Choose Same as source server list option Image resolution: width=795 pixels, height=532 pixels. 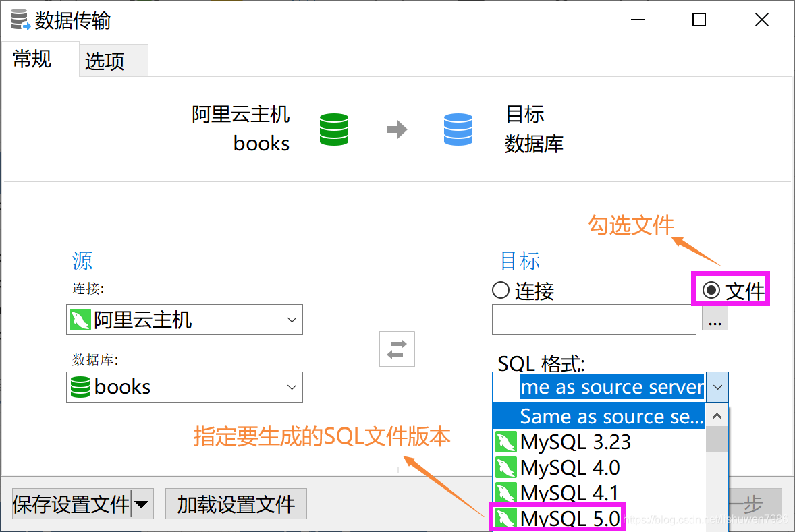click(599, 416)
